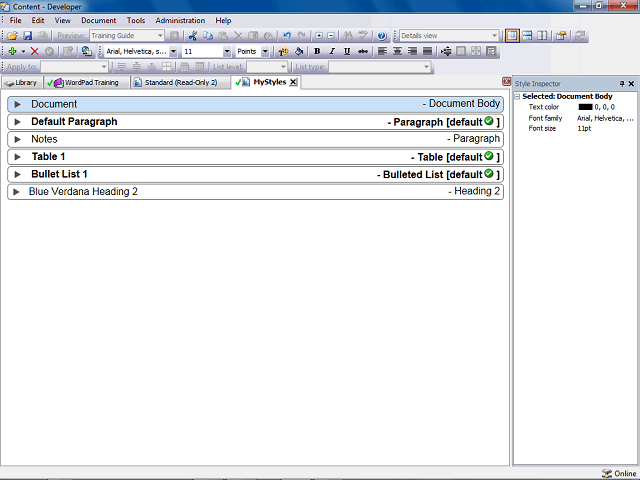Click the Align left icon
The height and width of the screenshot is (480, 640).
tap(382, 51)
